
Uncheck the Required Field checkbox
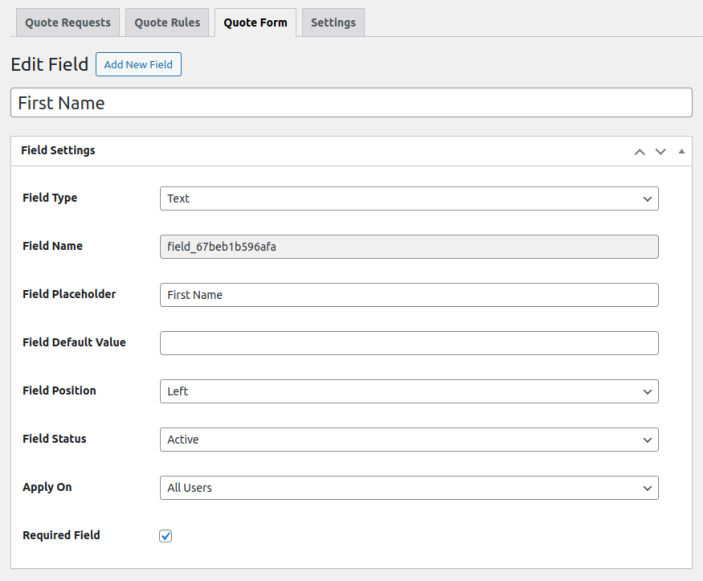pos(166,536)
